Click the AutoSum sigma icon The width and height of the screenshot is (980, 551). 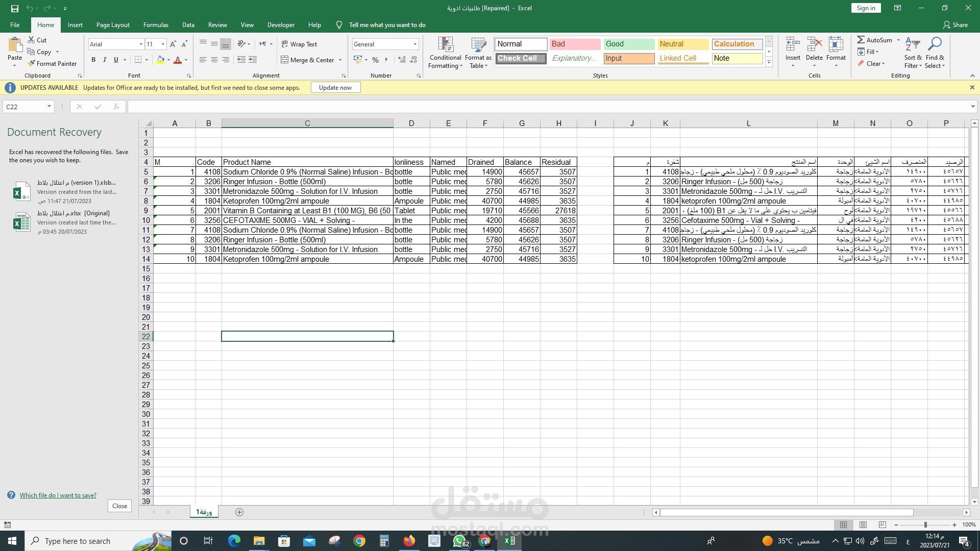(861, 40)
